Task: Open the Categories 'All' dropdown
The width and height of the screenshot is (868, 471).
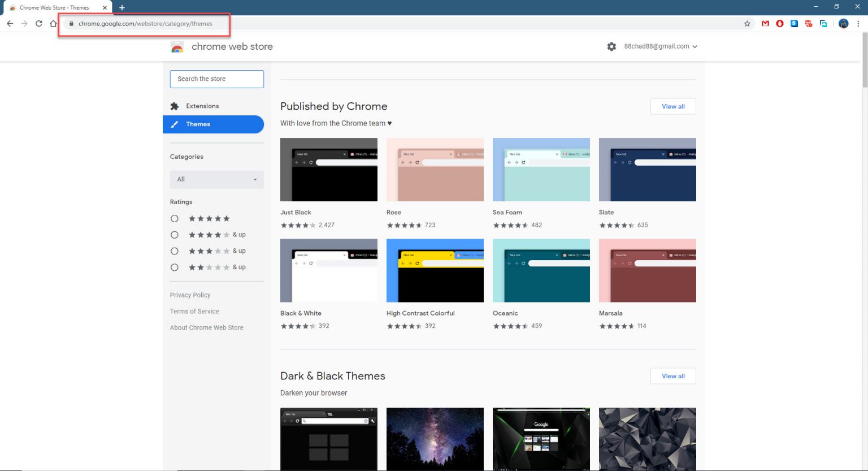Action: (x=216, y=179)
